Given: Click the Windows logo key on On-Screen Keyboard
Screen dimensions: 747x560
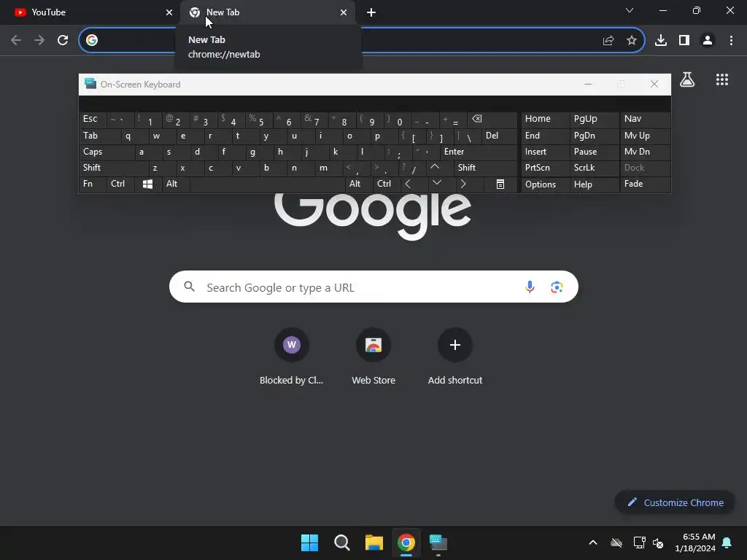Looking at the screenshot, I should tap(147, 184).
